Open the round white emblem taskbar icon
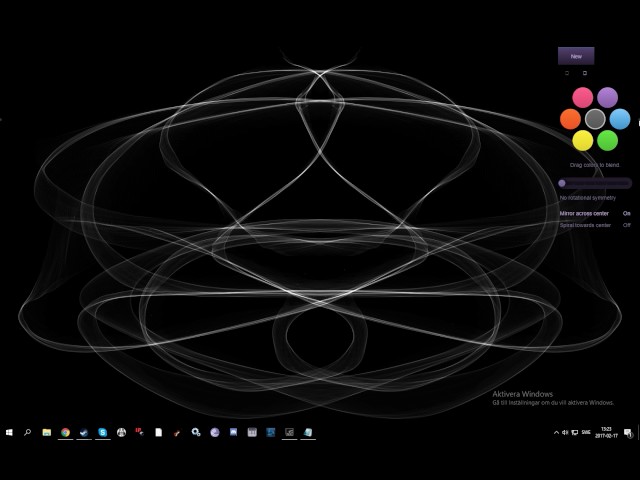 tap(121, 432)
